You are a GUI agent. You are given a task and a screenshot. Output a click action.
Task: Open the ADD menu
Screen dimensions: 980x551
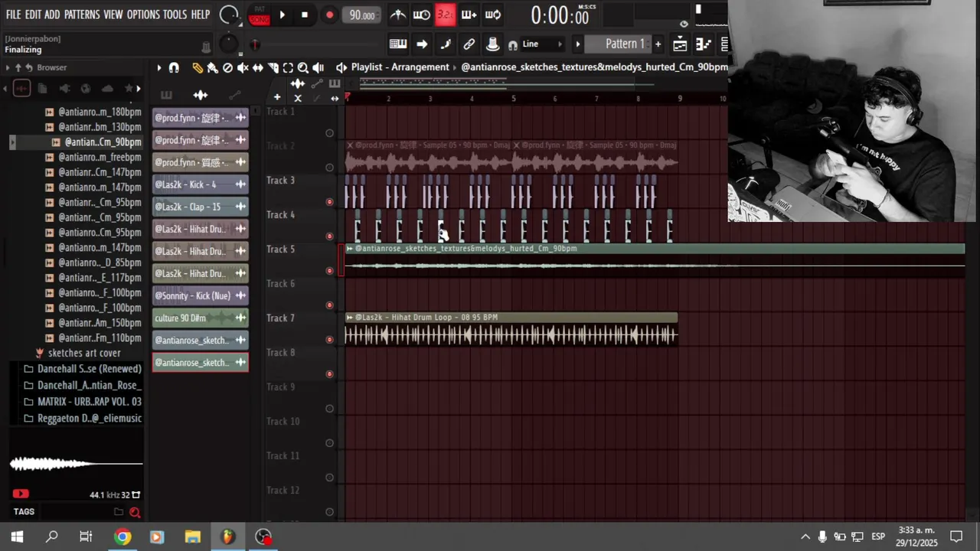52,15
